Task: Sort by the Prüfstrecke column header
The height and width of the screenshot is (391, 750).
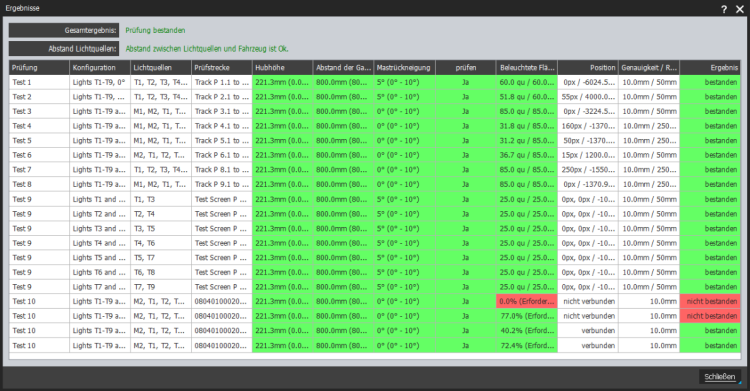Action: [221, 67]
